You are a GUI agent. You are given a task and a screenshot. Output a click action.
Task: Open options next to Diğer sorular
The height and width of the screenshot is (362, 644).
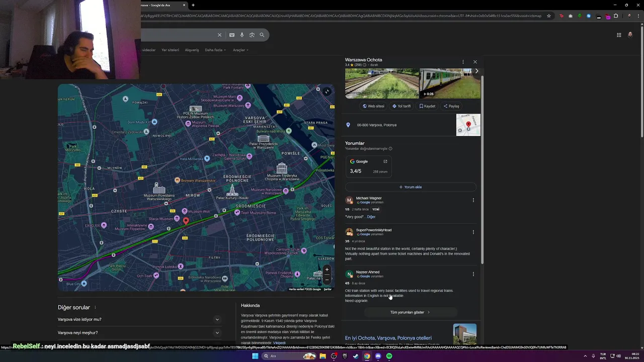click(x=95, y=307)
